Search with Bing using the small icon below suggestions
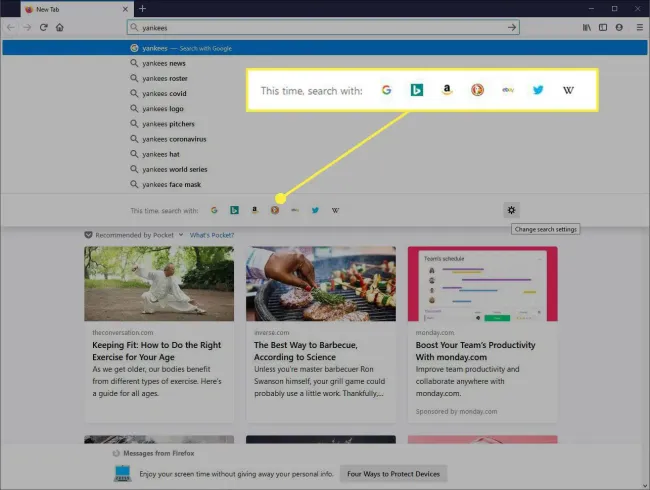650x490 pixels. click(x=234, y=210)
